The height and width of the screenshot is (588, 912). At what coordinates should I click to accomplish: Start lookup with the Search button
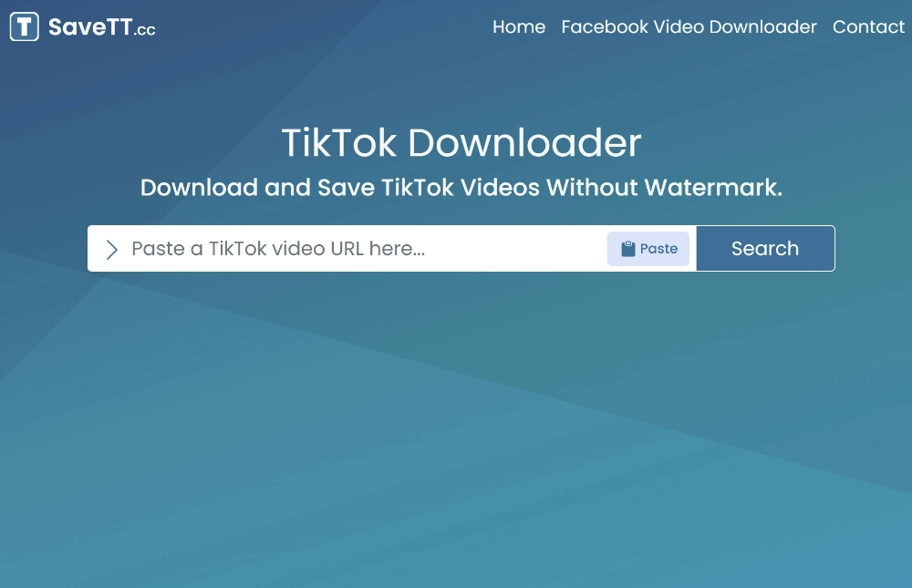pos(765,248)
